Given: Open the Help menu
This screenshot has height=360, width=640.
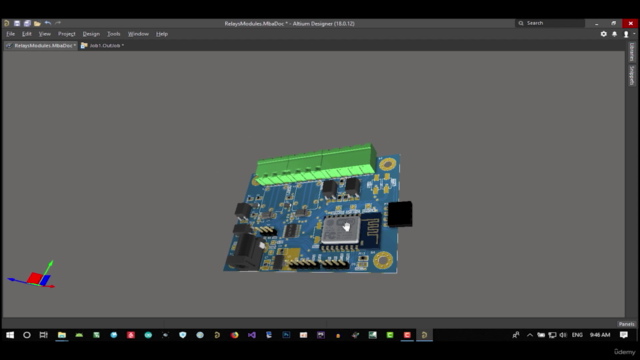Looking at the screenshot, I should [x=162, y=34].
